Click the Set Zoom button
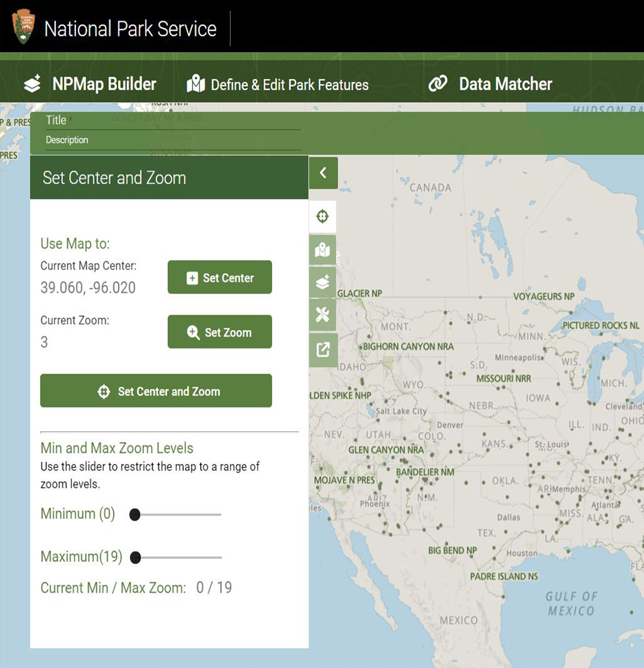Image resolution: width=644 pixels, height=668 pixels. pos(220,332)
